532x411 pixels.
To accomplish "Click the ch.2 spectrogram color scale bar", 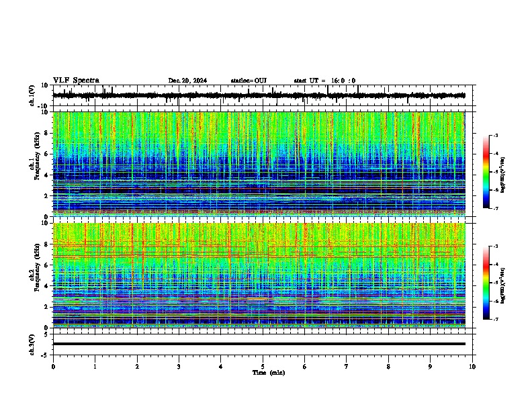I will [x=486, y=283].
